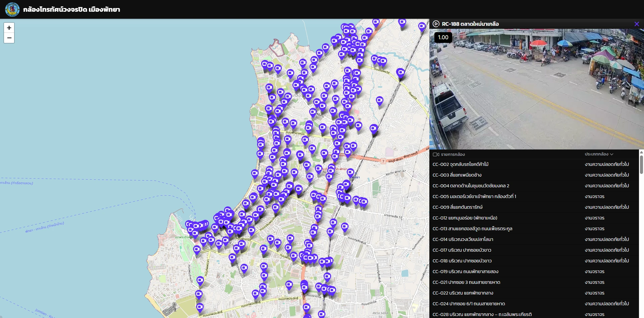Expand the ประเภทกล้อง type filter dropdown

[596, 154]
